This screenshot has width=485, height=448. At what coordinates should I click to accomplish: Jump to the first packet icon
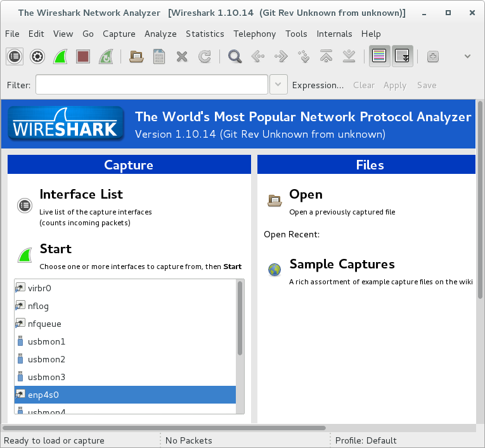coord(327,56)
